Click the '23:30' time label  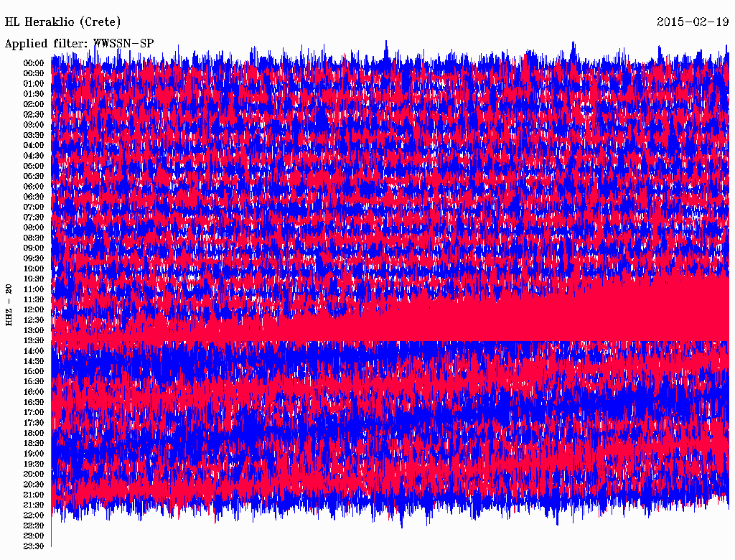tap(33, 546)
